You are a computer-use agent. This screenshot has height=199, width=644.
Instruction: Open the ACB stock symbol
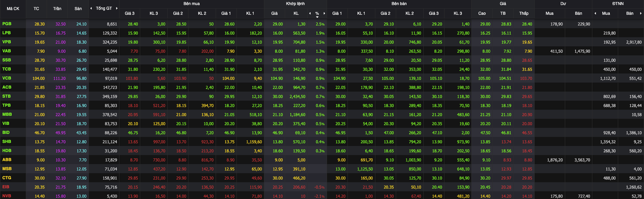[x=7, y=87]
